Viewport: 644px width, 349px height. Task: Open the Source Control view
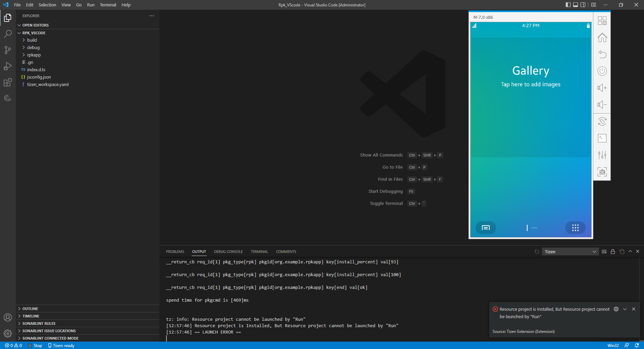(x=7, y=50)
